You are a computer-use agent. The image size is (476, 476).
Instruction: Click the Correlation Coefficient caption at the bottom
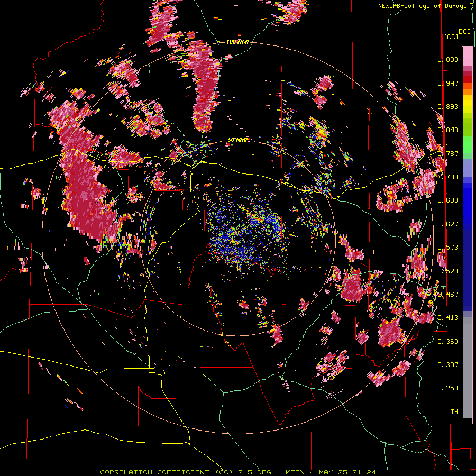(238, 472)
